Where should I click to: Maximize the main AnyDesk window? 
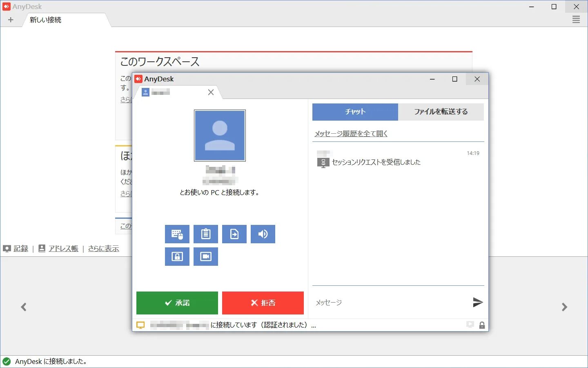pyautogui.click(x=554, y=7)
